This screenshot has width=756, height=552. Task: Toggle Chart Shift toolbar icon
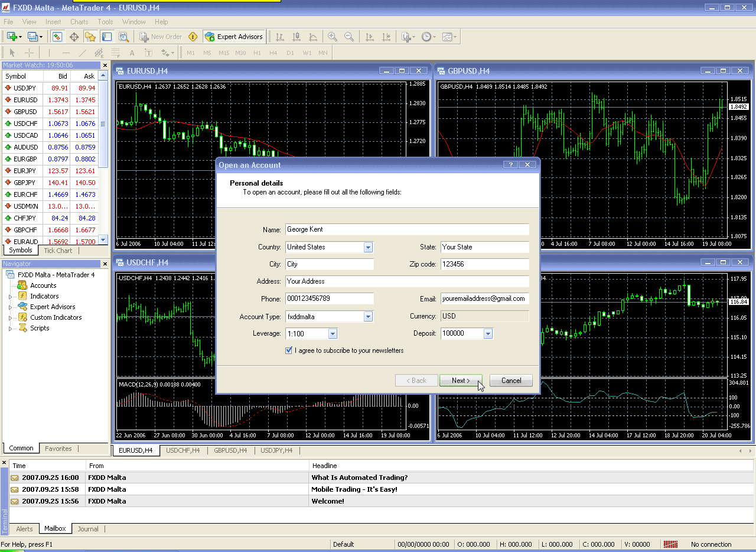point(386,37)
